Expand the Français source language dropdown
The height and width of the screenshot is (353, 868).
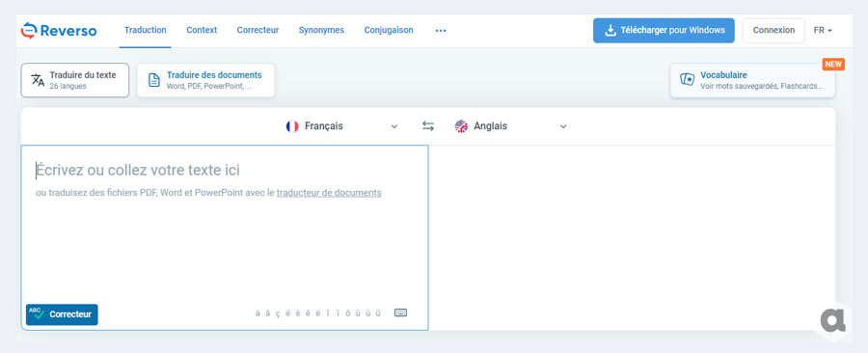tap(342, 126)
